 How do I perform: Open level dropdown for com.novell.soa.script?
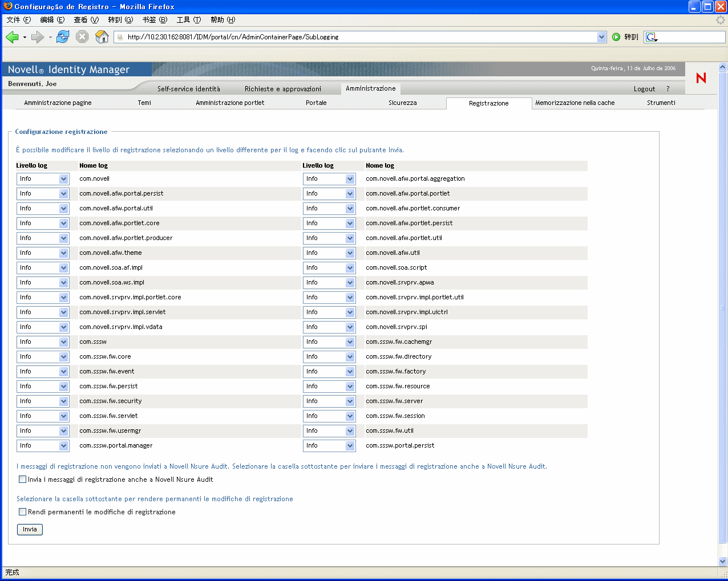(x=329, y=268)
